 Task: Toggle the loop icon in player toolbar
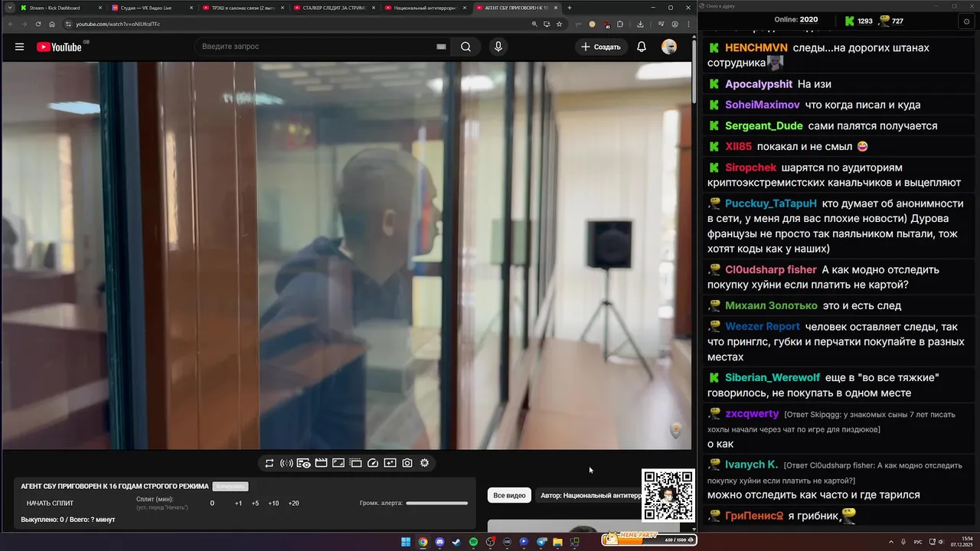(x=269, y=463)
